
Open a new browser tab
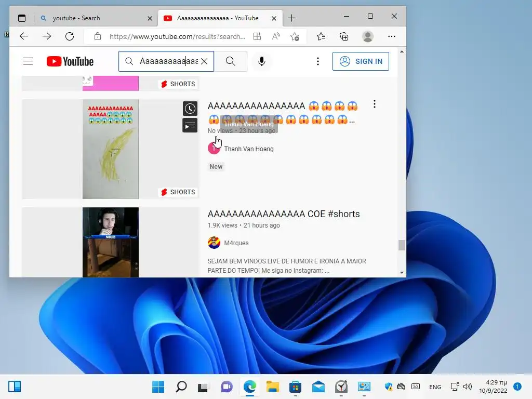(291, 18)
